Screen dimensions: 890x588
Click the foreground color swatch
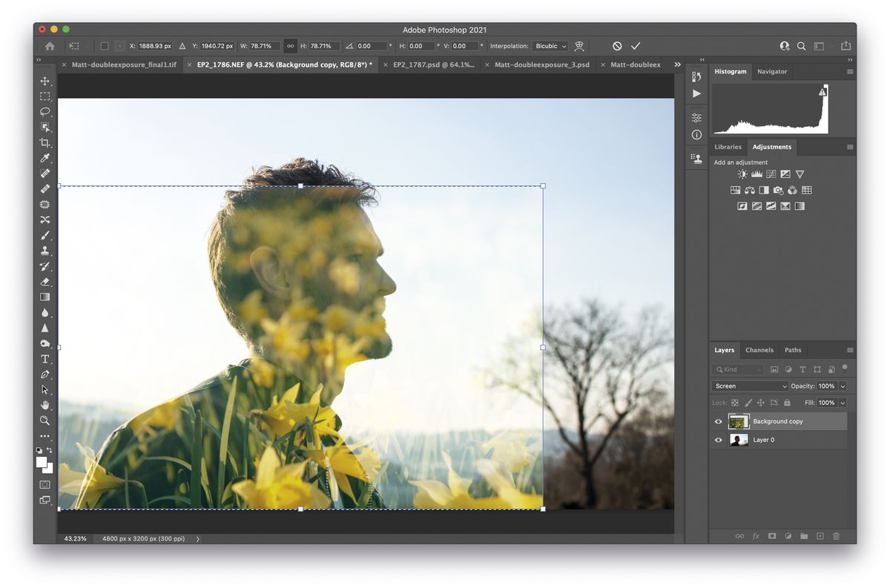tap(41, 461)
